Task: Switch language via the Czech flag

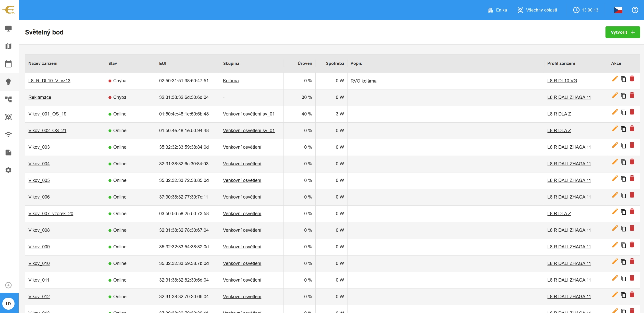Action: pos(618,10)
